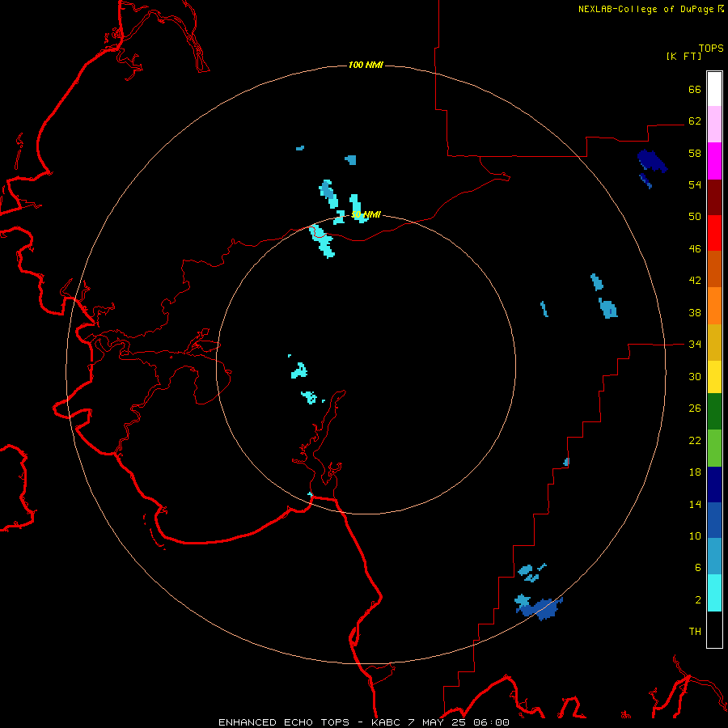Click the white 66 kft legend swatch

pyautogui.click(x=714, y=89)
